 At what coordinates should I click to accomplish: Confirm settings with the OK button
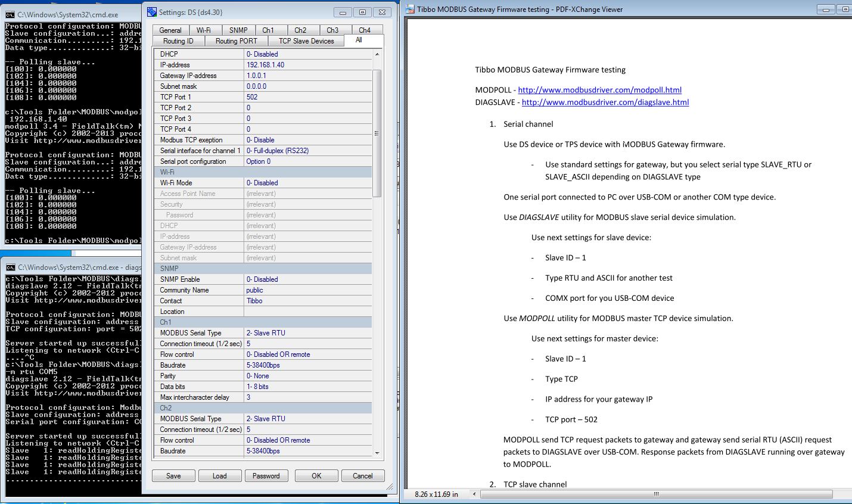(x=316, y=476)
